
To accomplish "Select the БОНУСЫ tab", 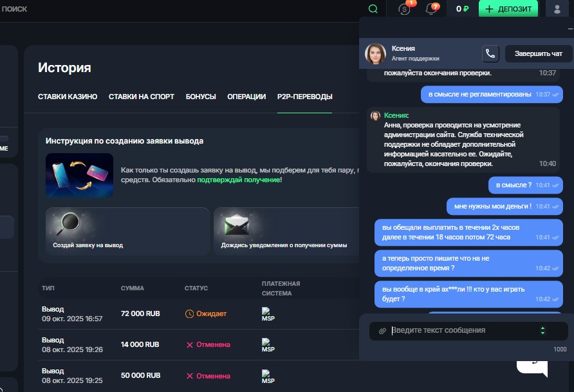I will pyautogui.click(x=201, y=97).
